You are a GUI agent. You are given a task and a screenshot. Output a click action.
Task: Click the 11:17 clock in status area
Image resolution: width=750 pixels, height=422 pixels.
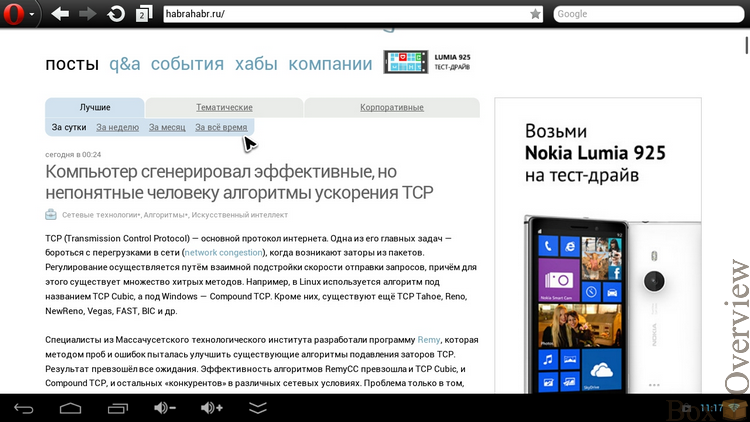712,408
